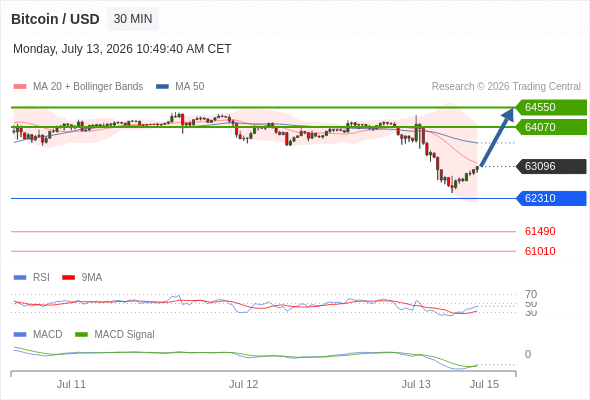Click the 61490 support level value
Image resolution: width=590 pixels, height=400 pixels.
(x=540, y=231)
